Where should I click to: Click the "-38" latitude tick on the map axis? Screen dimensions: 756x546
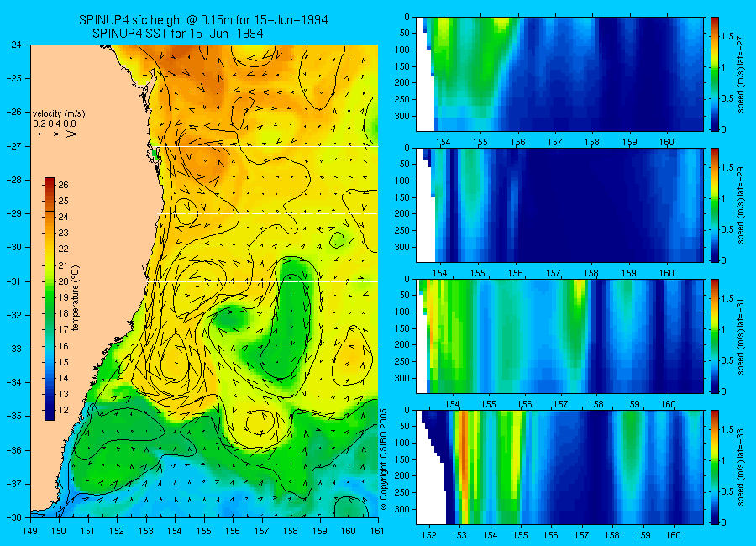coord(14,517)
